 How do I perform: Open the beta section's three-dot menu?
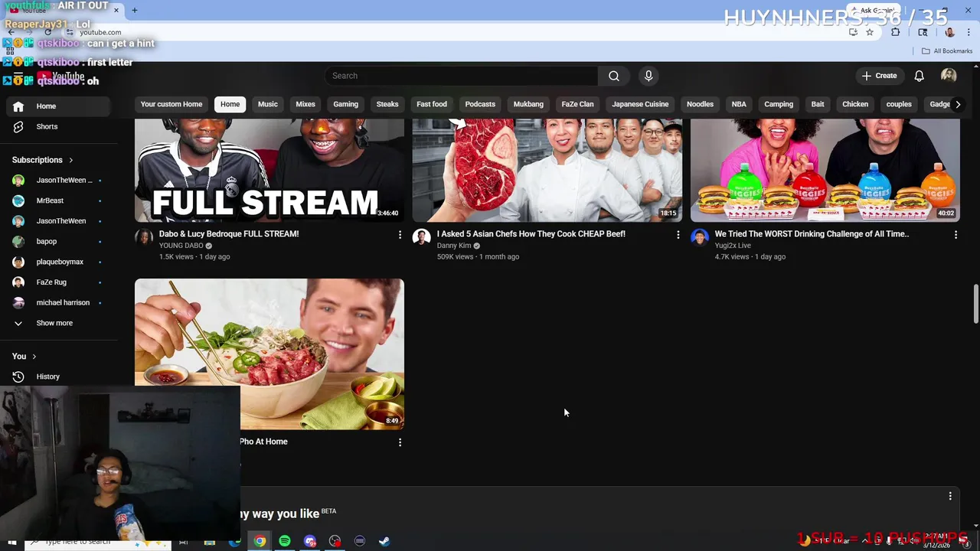tap(950, 497)
